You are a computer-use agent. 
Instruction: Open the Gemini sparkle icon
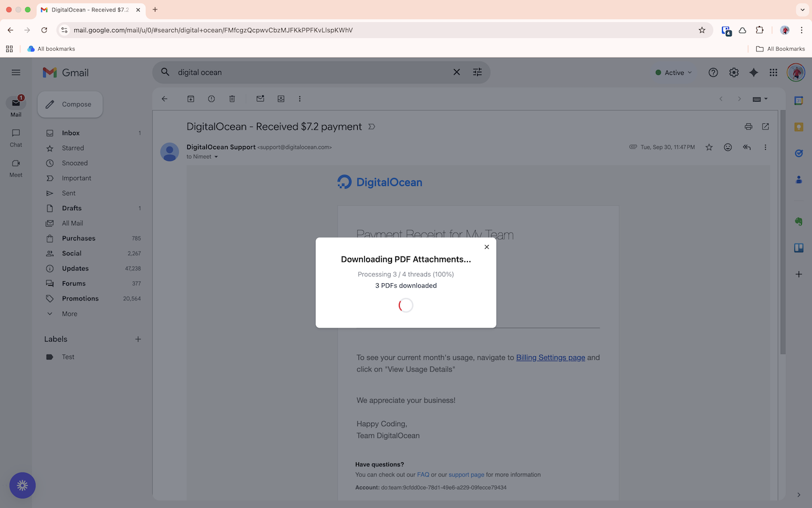754,72
